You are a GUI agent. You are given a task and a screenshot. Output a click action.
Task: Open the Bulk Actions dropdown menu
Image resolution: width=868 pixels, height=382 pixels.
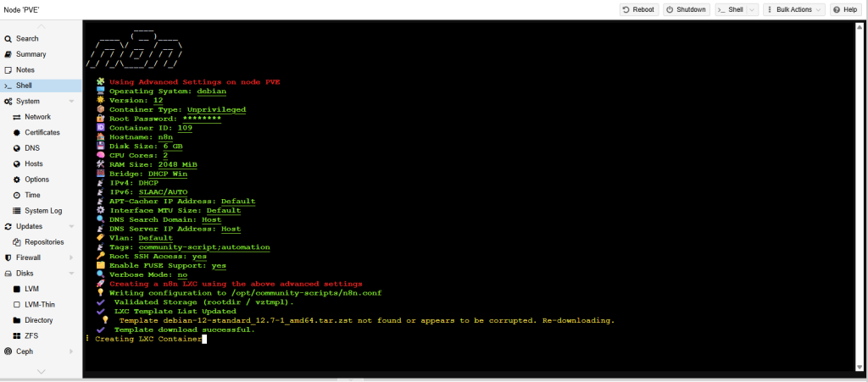[793, 9]
